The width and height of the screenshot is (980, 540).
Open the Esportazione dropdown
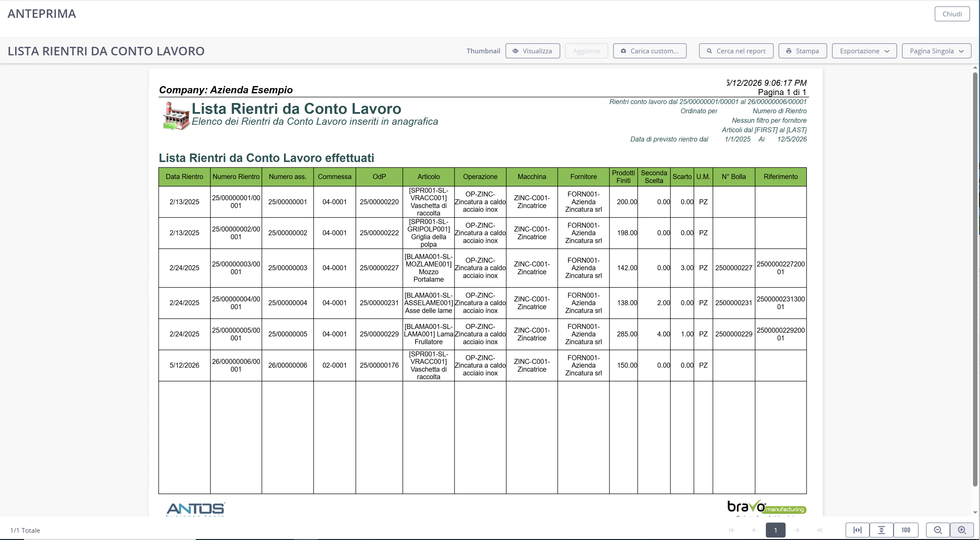pos(864,51)
